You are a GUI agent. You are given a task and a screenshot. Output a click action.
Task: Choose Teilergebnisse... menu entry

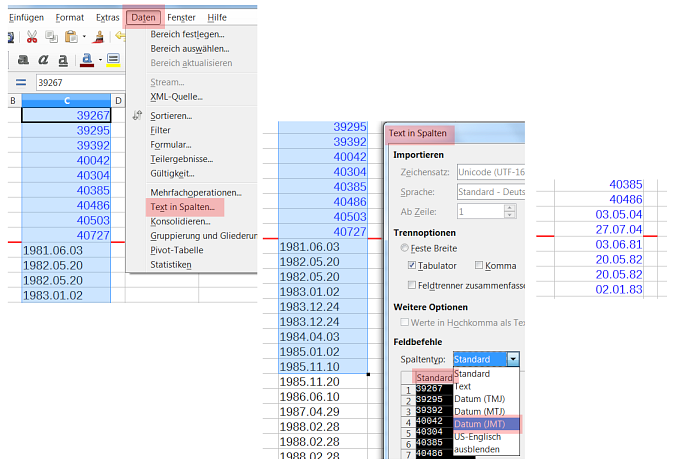click(x=182, y=159)
